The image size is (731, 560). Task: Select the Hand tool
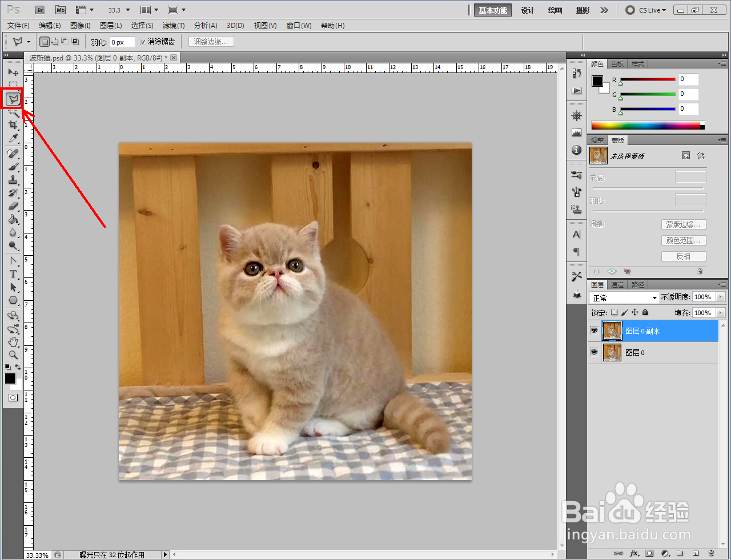(x=13, y=342)
